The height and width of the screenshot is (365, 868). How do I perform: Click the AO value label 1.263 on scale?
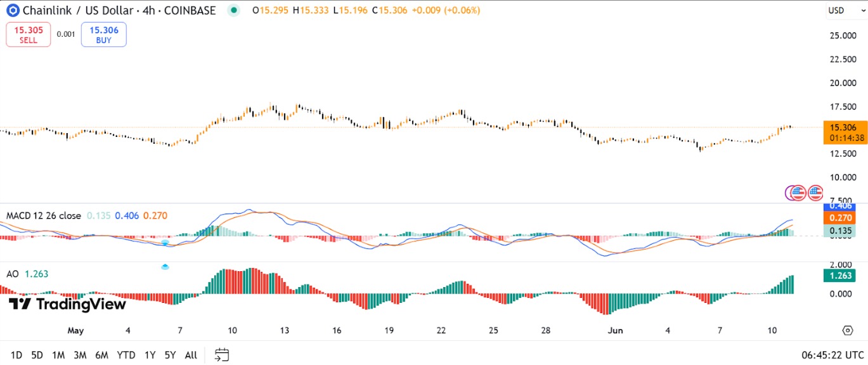point(839,276)
